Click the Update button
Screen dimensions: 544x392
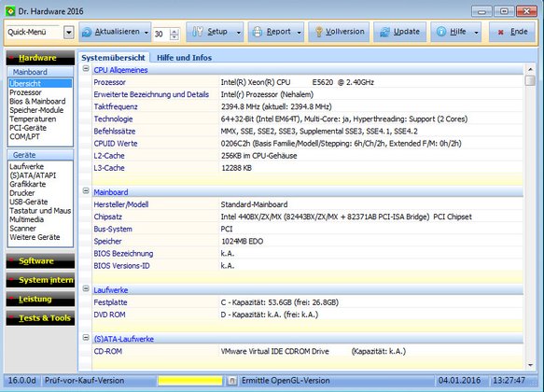coord(400,32)
